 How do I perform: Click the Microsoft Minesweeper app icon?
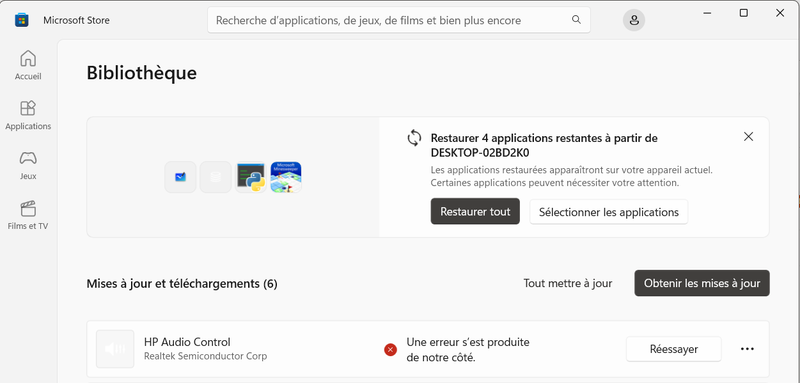click(x=286, y=177)
